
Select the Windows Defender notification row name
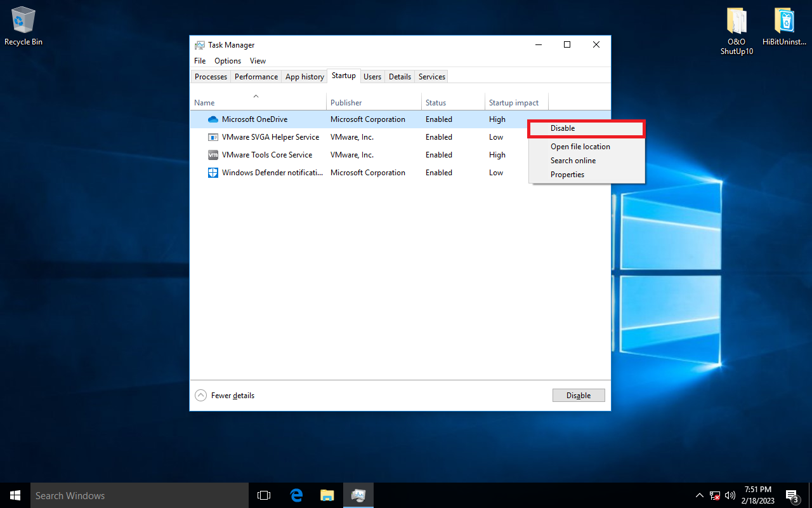272,173
